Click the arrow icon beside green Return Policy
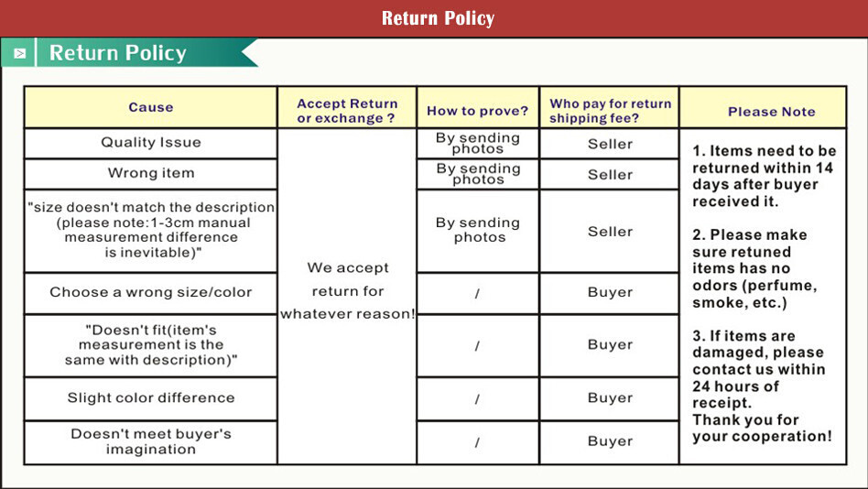The height and width of the screenshot is (489, 868). click(19, 53)
